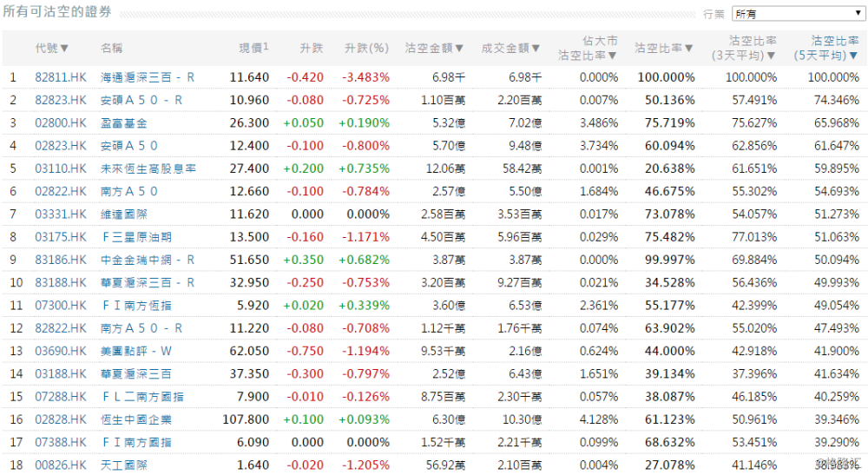Open stock code 02823.HK
Viewport: 868px width, 475px height.
click(61, 146)
